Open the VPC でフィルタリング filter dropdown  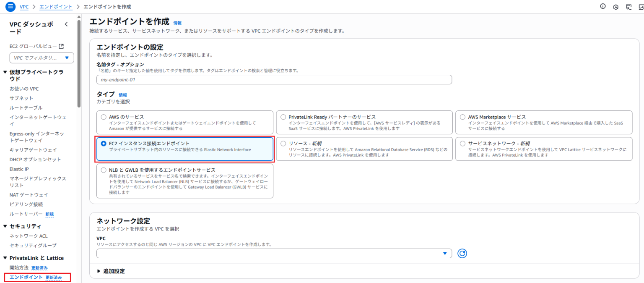pyautogui.click(x=41, y=58)
